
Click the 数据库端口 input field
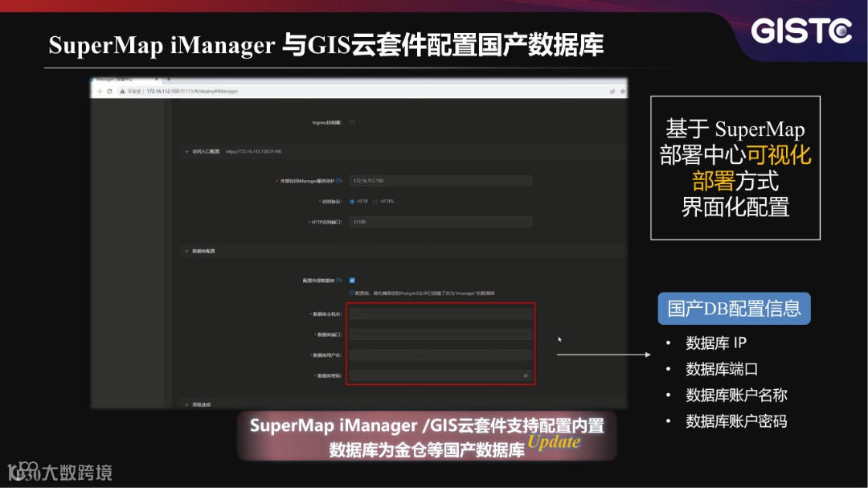[440, 334]
